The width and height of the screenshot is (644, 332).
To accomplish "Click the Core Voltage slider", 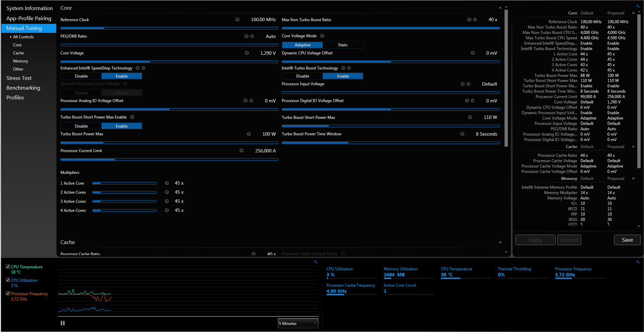I will point(169,62).
